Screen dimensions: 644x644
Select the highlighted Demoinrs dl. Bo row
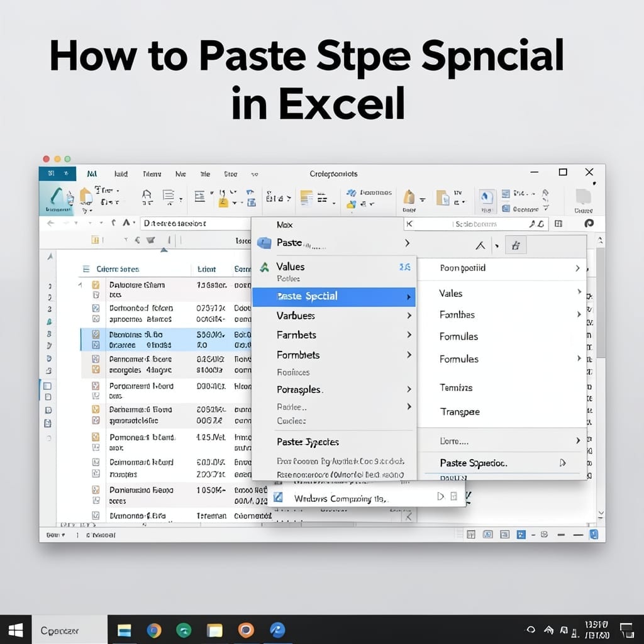(165, 340)
